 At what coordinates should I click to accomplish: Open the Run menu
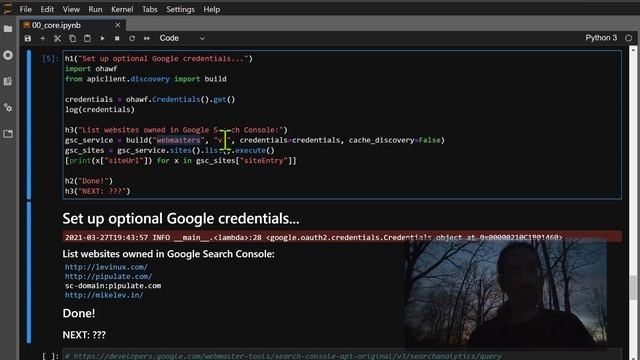(95, 9)
